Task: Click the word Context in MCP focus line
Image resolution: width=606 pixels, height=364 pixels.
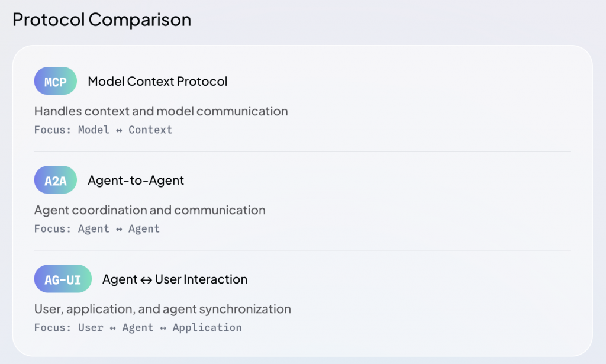Action: tap(150, 130)
